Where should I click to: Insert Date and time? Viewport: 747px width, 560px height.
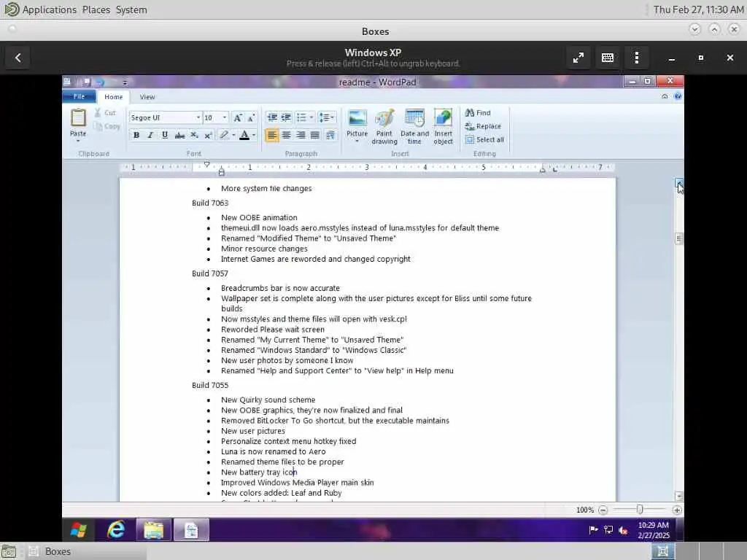coord(414,126)
